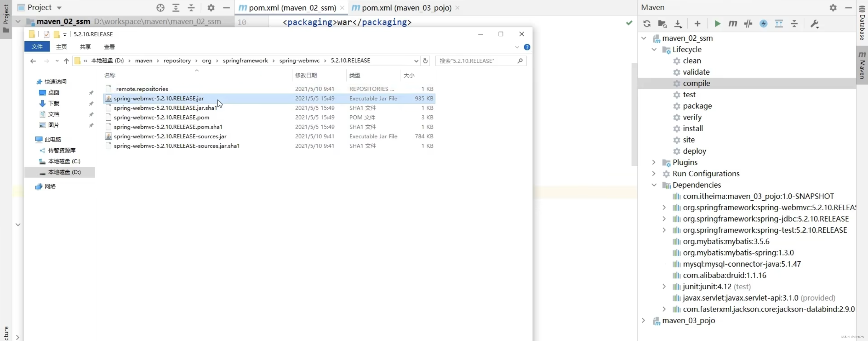Open Maven settings wrench icon
868x341 pixels.
(x=815, y=24)
